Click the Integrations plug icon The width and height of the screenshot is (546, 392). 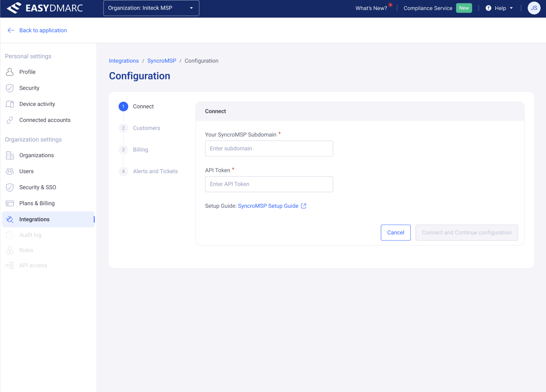[x=10, y=219]
